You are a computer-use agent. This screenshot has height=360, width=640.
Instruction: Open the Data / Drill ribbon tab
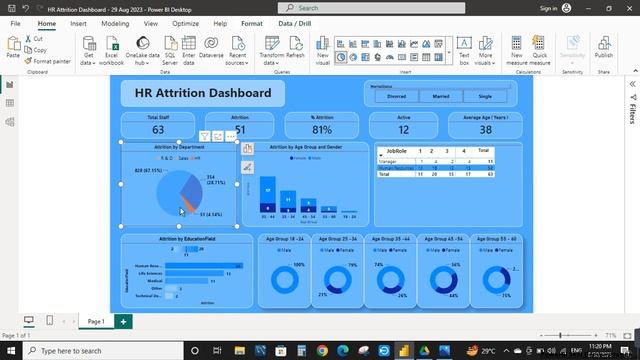295,24
